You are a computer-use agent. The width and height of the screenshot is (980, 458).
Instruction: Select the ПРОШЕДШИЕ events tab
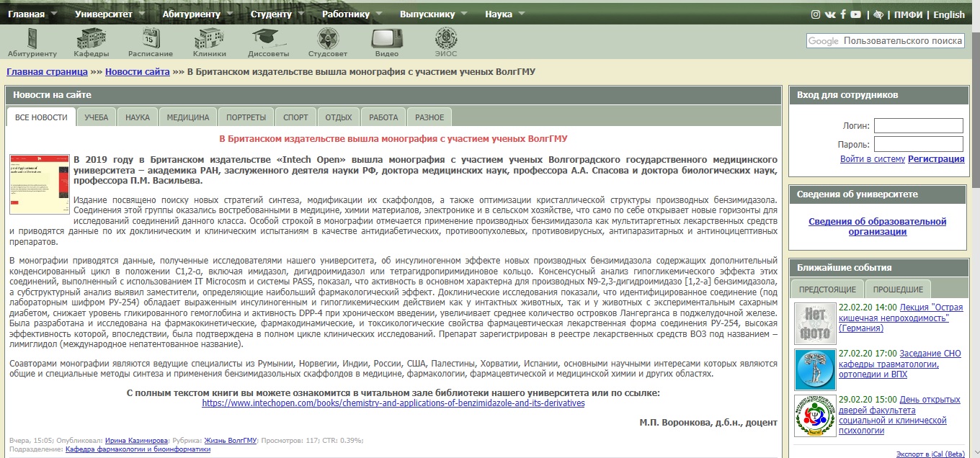tap(898, 289)
